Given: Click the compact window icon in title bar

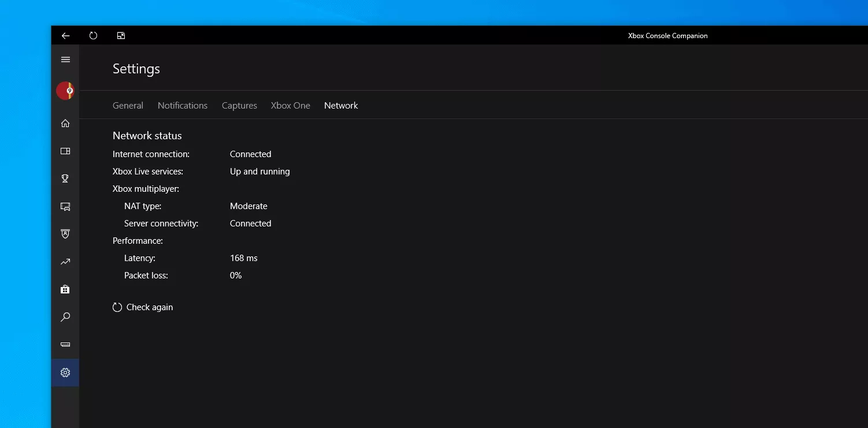Looking at the screenshot, I should (121, 36).
